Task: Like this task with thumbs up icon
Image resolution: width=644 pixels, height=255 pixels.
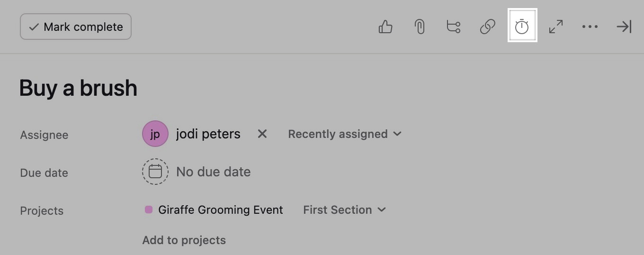Action: (x=385, y=27)
